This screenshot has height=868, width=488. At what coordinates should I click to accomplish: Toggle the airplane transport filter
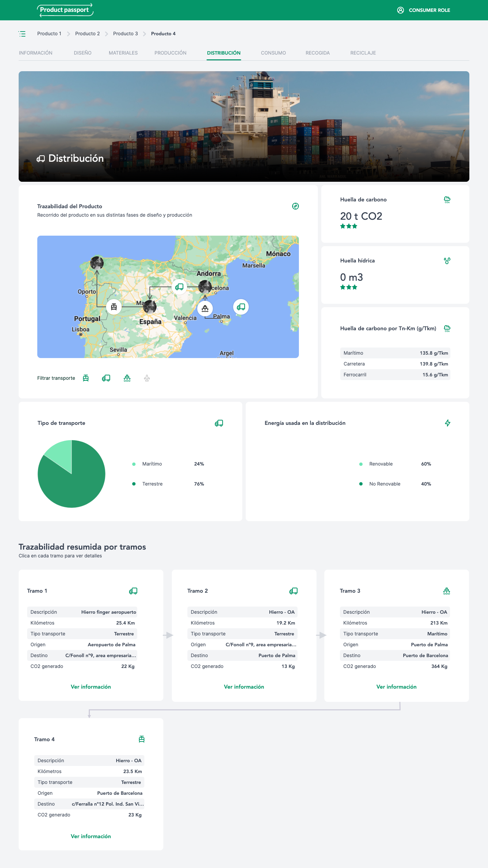pos(147,378)
